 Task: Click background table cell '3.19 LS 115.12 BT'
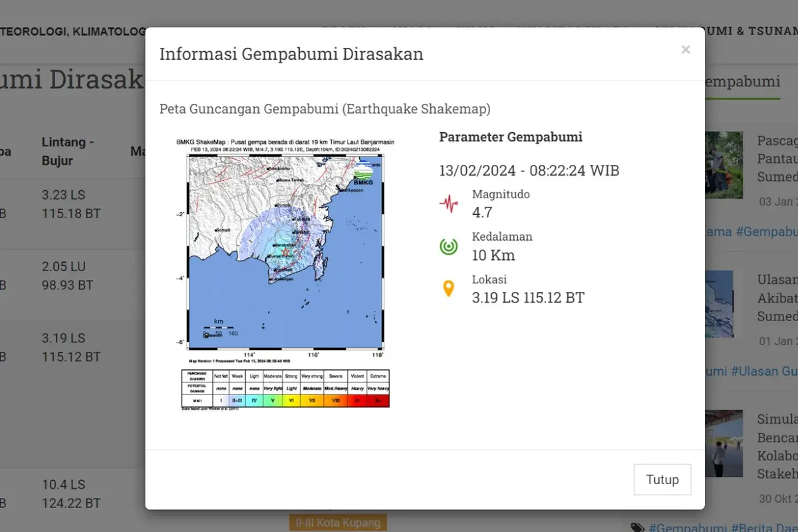(x=71, y=348)
